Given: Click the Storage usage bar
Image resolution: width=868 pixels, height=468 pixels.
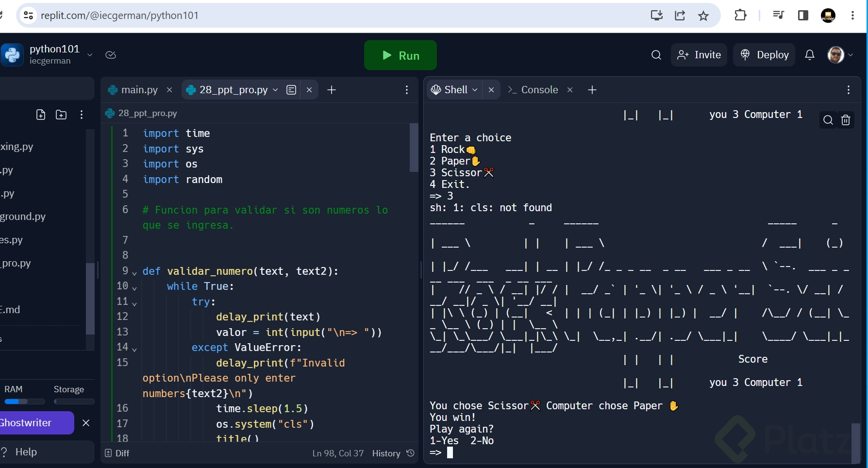Looking at the screenshot, I should 74,401.
